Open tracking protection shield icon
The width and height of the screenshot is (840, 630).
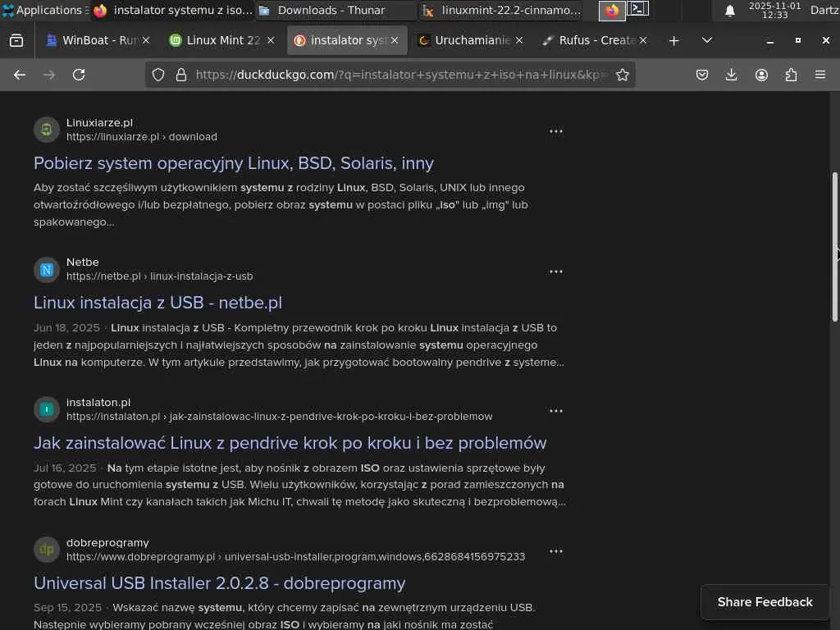tap(158, 75)
